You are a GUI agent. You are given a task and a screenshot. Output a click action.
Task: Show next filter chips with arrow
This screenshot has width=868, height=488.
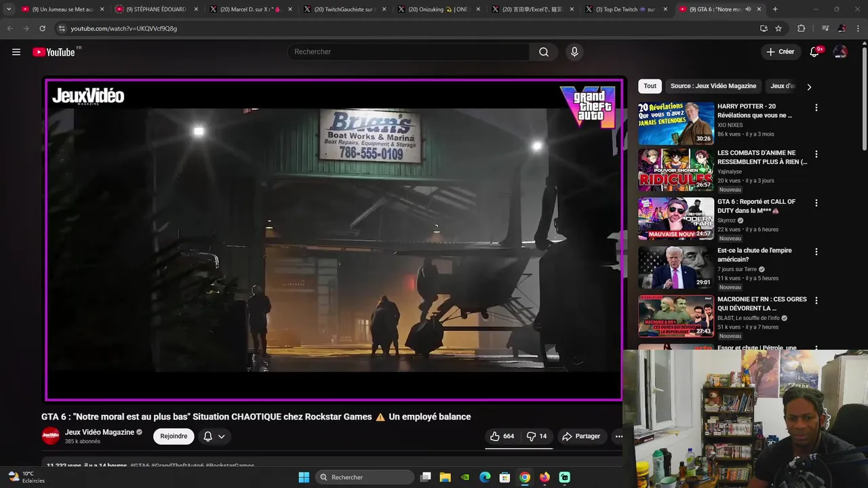808,87
